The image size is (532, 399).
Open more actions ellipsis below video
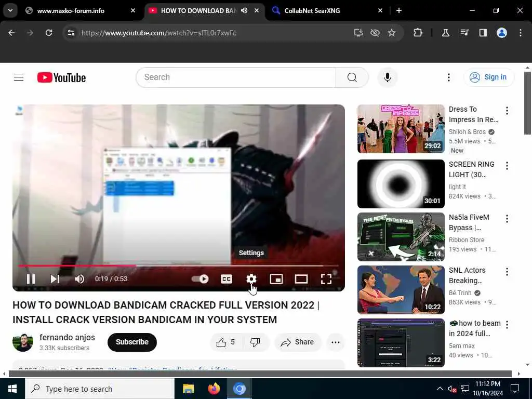[336, 342]
